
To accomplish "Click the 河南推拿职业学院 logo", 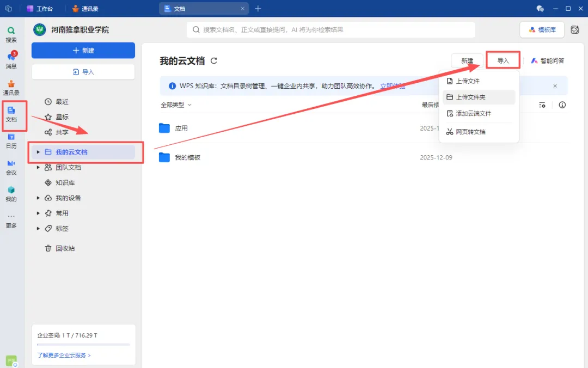I will pyautogui.click(x=39, y=29).
